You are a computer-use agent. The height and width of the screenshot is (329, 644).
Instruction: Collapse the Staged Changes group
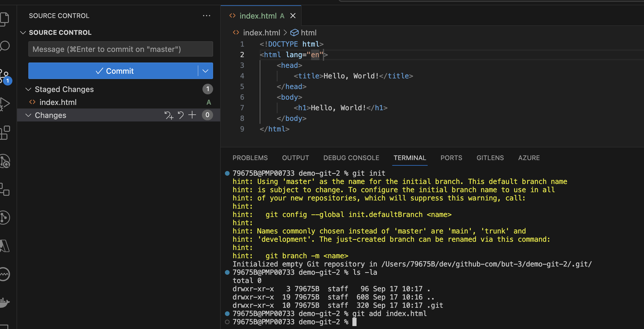(28, 89)
